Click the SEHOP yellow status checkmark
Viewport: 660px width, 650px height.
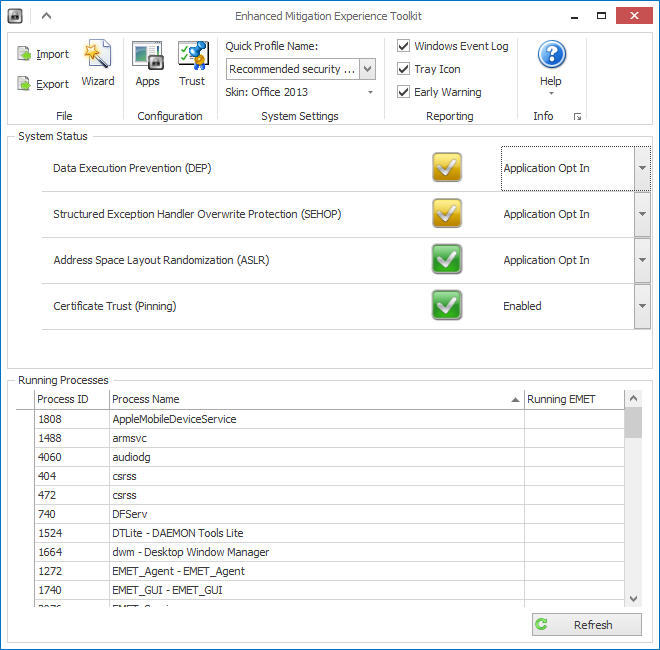pyautogui.click(x=447, y=213)
